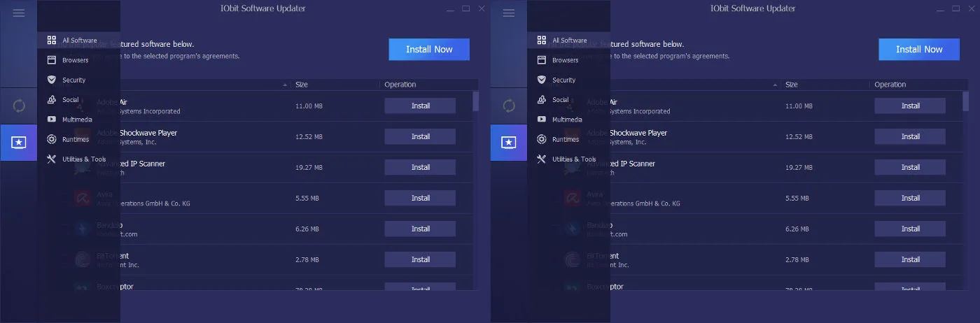Select '6.26 MB' size text, right window
The width and height of the screenshot is (980, 323).
click(x=797, y=229)
